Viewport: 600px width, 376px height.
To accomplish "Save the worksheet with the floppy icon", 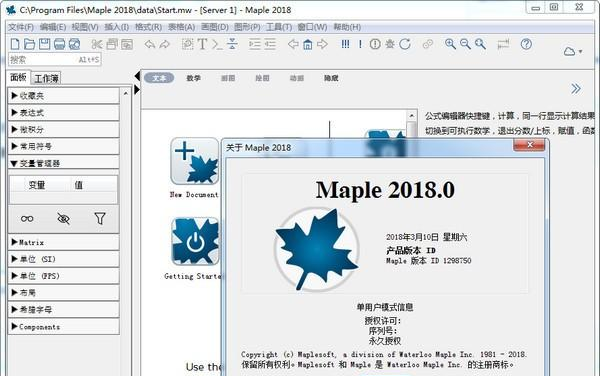I will (x=44, y=44).
